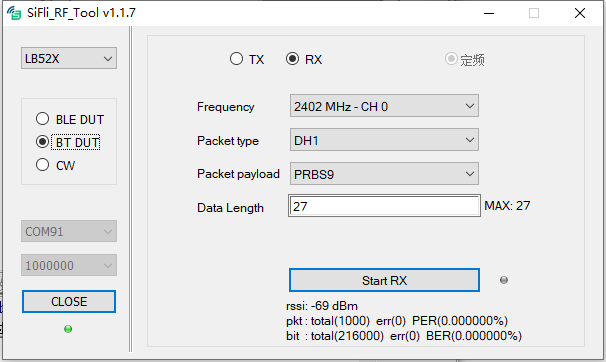Open the Frequency 2402 MHz dropdown
This screenshot has width=606, height=362.
384,106
